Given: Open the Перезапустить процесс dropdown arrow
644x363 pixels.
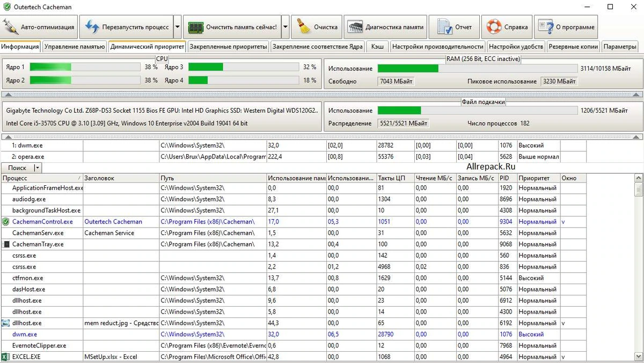Looking at the screenshot, I should [x=178, y=27].
